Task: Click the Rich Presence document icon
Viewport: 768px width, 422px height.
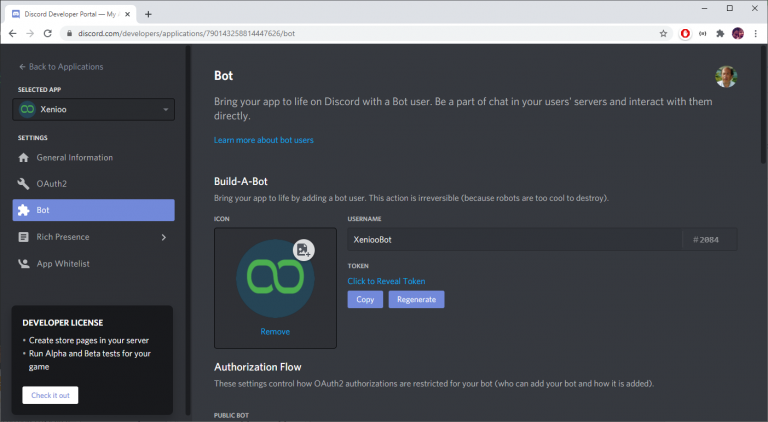Action: 24,237
